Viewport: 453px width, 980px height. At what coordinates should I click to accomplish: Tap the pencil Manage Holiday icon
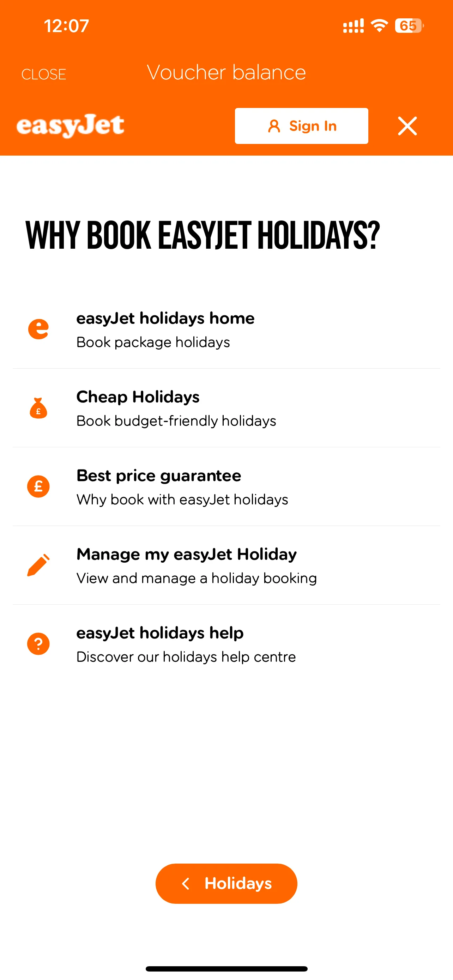click(38, 565)
